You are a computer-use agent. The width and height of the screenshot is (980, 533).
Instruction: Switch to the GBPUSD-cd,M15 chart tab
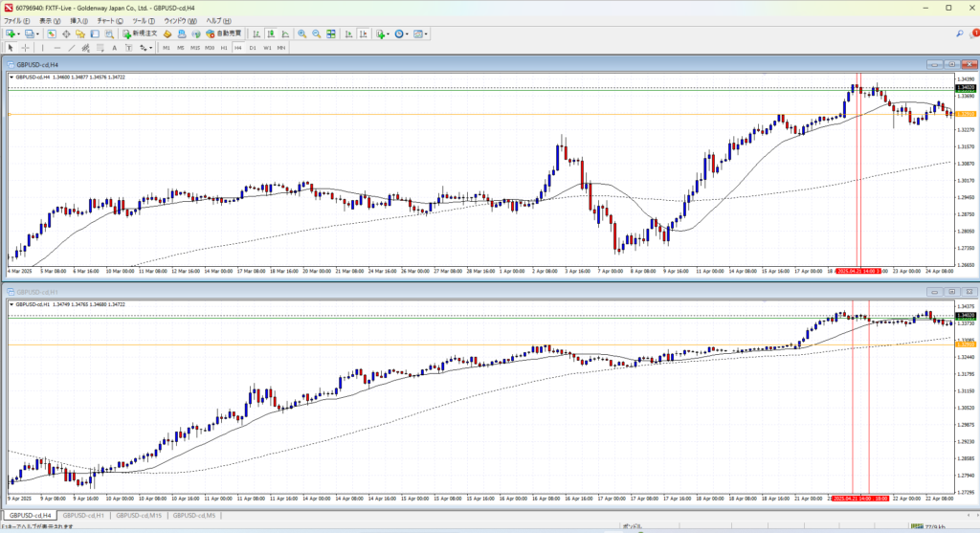point(138,516)
